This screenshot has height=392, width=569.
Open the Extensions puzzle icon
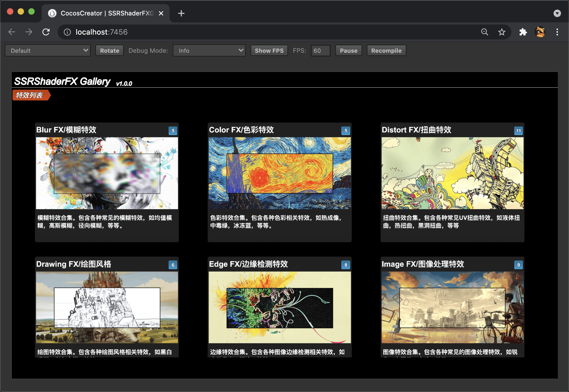tap(523, 32)
